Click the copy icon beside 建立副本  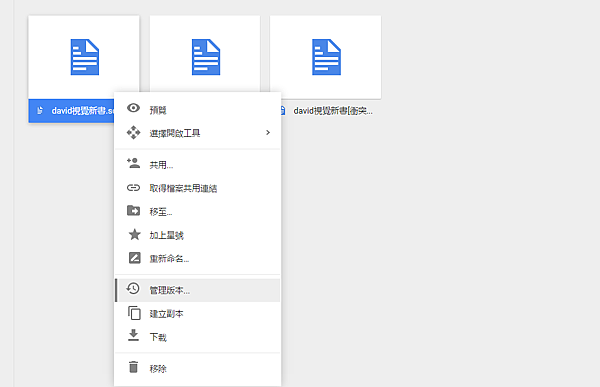click(134, 313)
